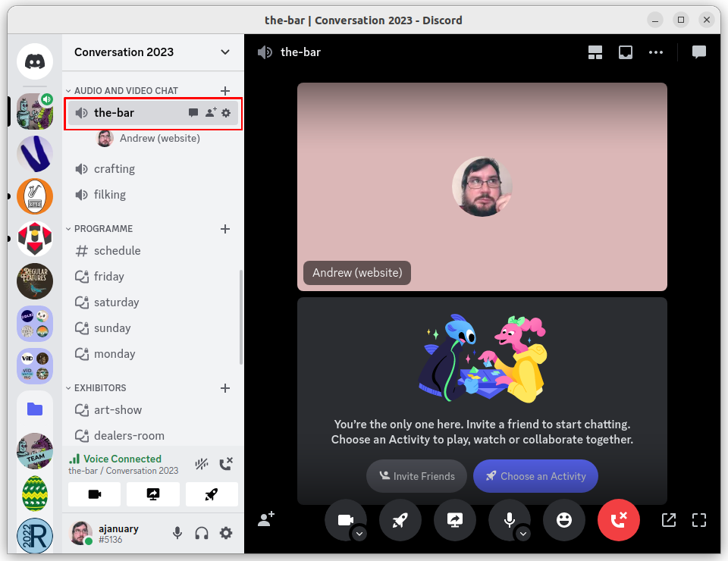Open the server with the blue V logo
Image resolution: width=728 pixels, height=561 pixels.
35,154
